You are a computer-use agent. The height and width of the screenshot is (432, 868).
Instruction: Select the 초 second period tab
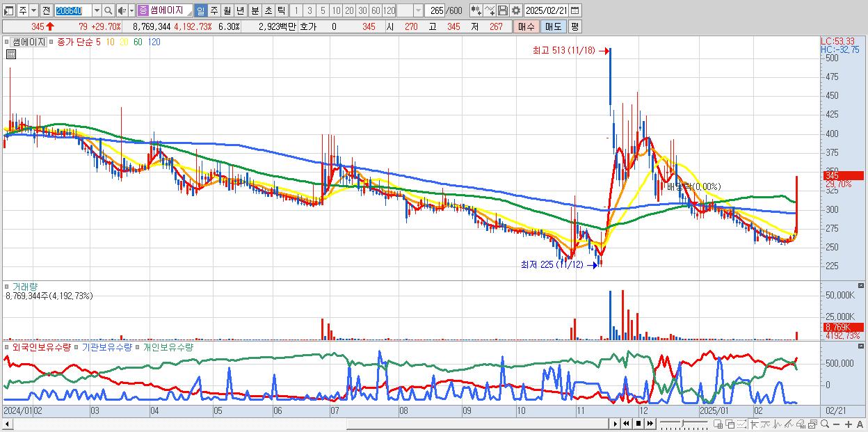coord(268,10)
